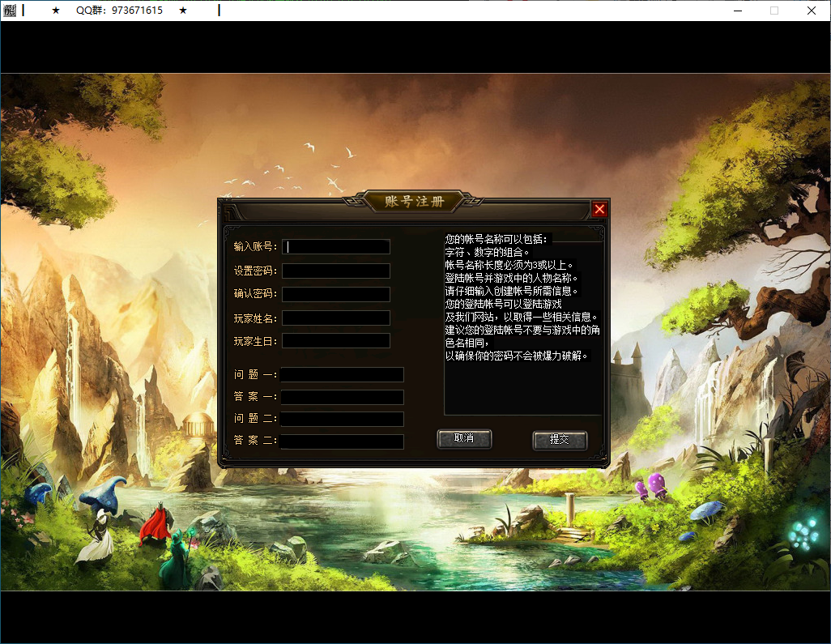Close the game window
Image resolution: width=831 pixels, height=644 pixels.
[x=812, y=11]
